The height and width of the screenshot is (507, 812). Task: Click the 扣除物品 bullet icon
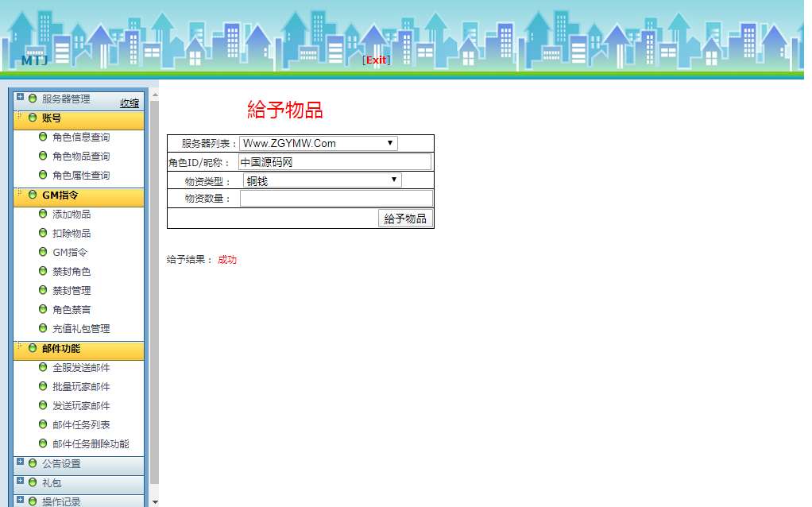point(43,233)
